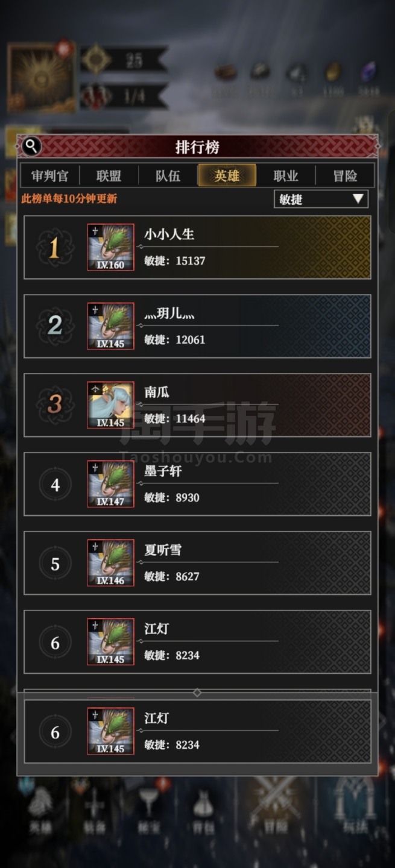Screen dimensions: 395x868
Task: Switch to the 队伍 tab
Action: [168, 176]
